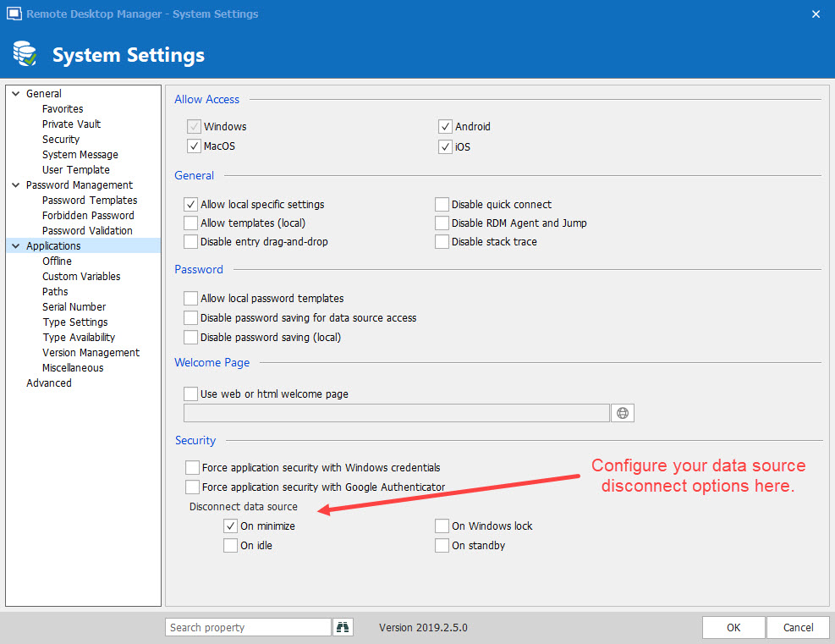
Task: Go to the Advanced settings section
Action: (x=49, y=383)
